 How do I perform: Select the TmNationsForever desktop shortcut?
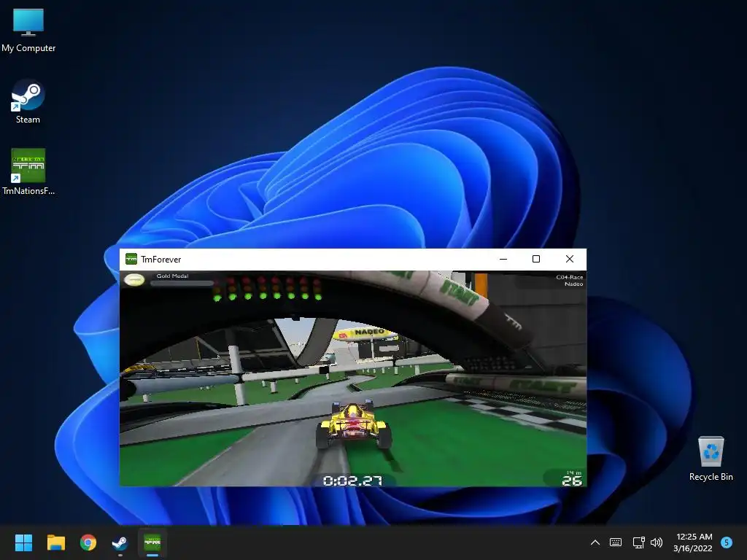click(x=28, y=172)
